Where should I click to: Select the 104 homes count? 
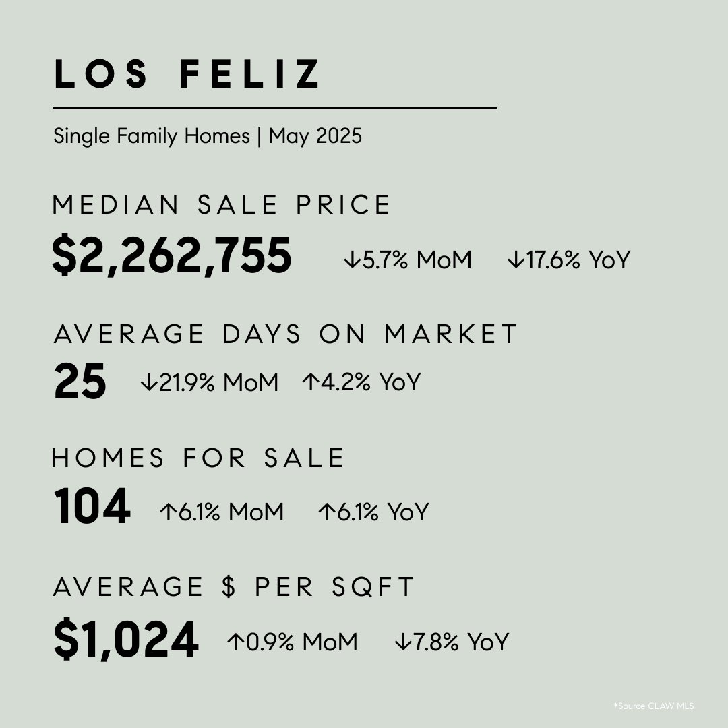(x=92, y=506)
